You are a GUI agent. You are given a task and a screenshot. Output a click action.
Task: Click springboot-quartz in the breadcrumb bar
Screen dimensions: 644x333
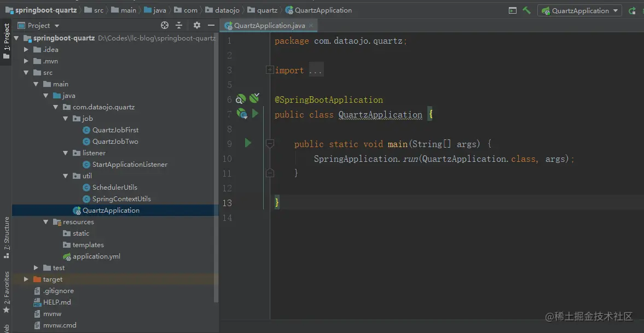pos(46,10)
